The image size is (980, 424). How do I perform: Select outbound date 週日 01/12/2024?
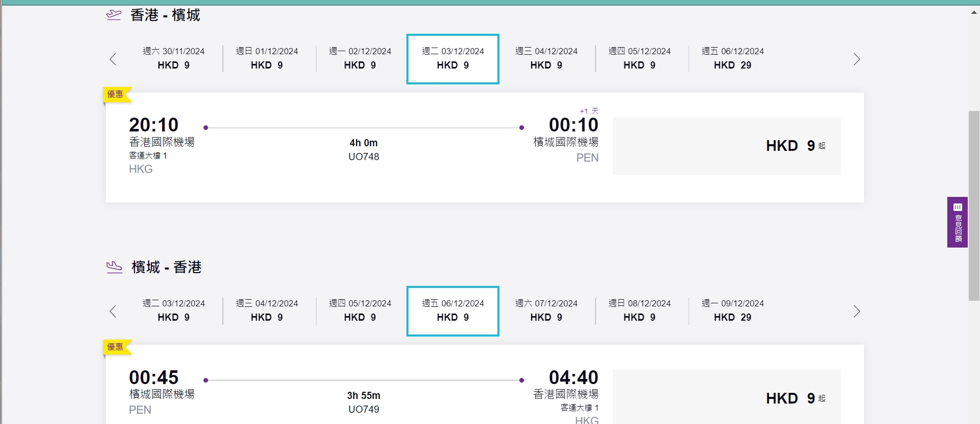click(267, 58)
